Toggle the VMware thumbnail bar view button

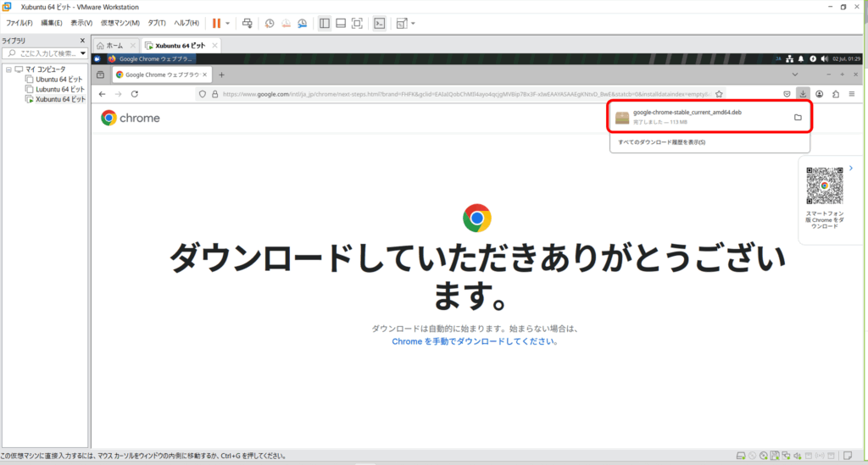pos(341,23)
